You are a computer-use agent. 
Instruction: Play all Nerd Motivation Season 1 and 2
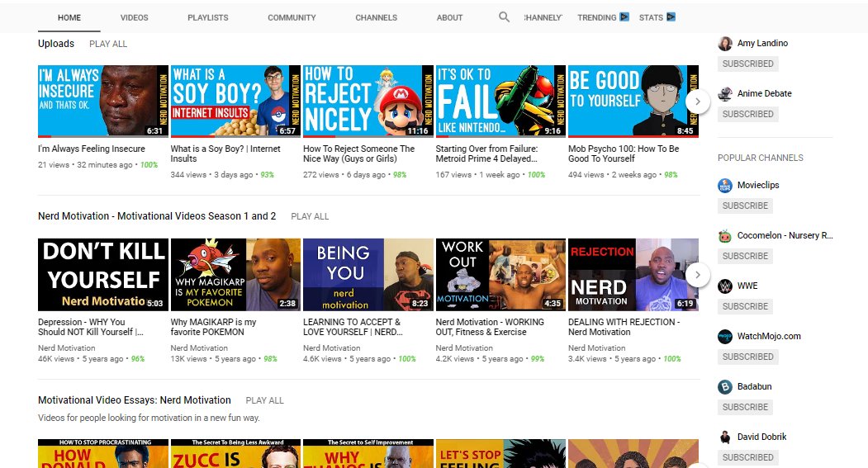coord(310,216)
